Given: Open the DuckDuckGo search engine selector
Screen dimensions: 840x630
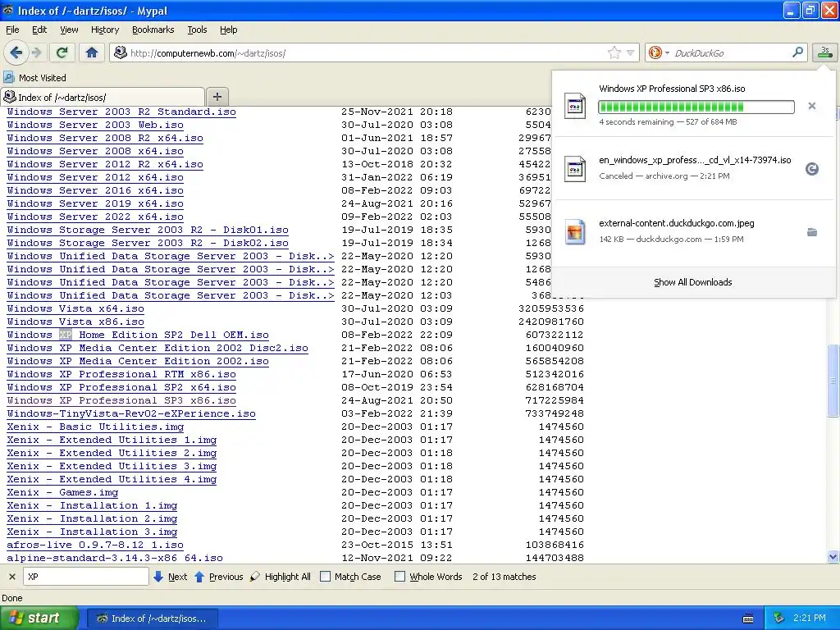Looking at the screenshot, I should [659, 52].
